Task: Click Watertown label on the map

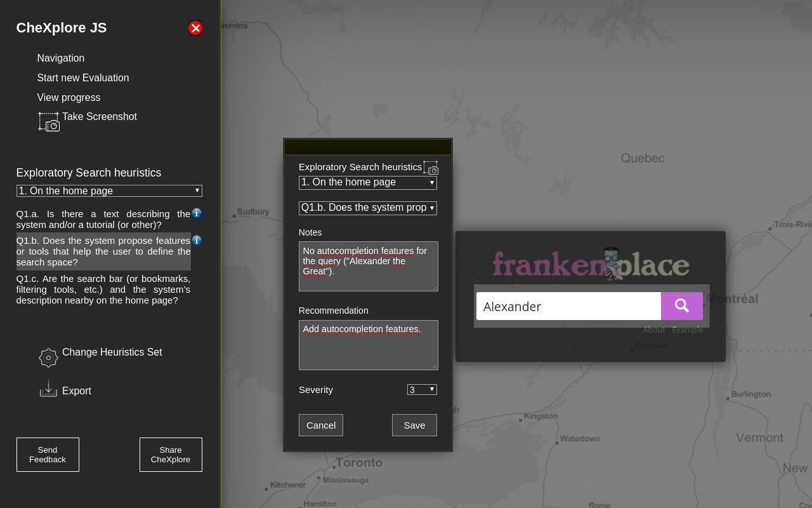Action: [580, 438]
